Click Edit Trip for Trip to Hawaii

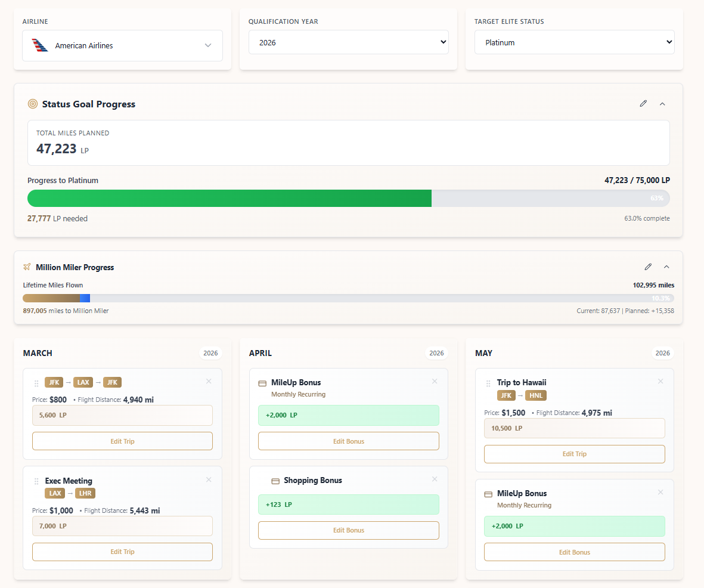pos(574,454)
